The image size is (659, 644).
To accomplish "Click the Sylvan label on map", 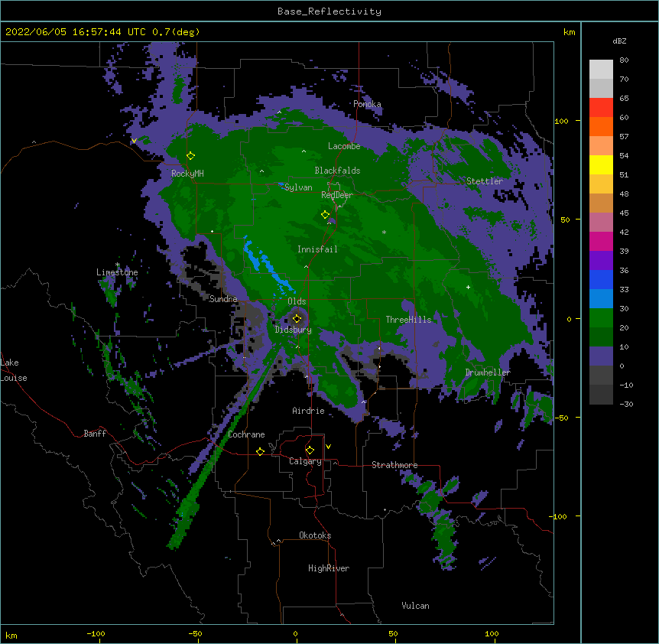I will (x=298, y=187).
